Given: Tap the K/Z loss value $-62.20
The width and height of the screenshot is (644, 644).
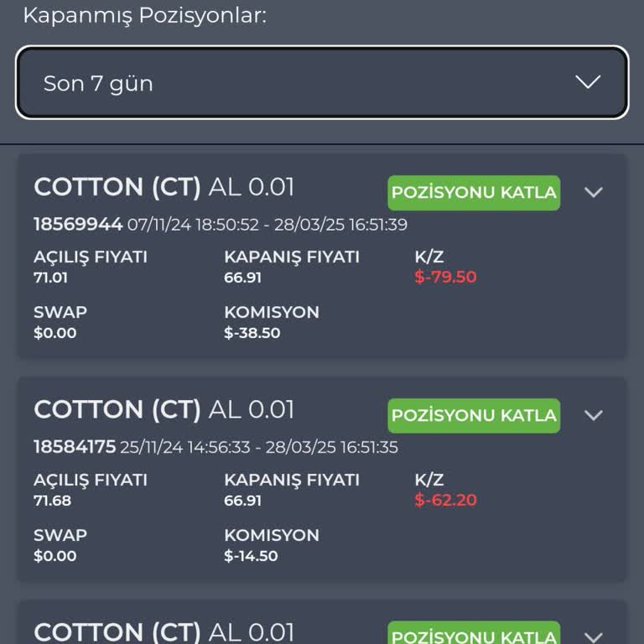Looking at the screenshot, I should [445, 501].
